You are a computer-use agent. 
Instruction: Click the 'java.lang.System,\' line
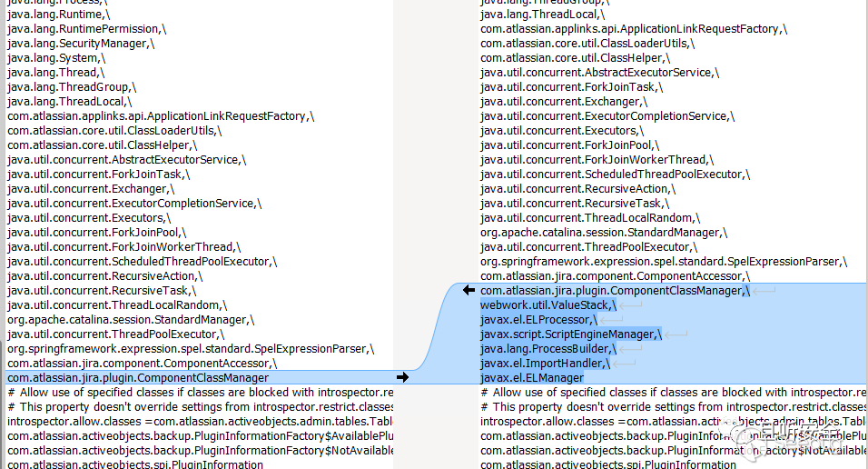(x=56, y=57)
